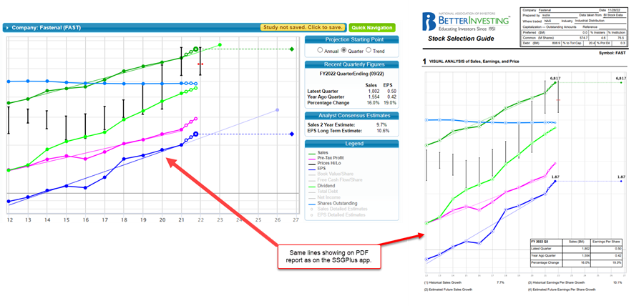Click the Legend panel header

coord(351,144)
